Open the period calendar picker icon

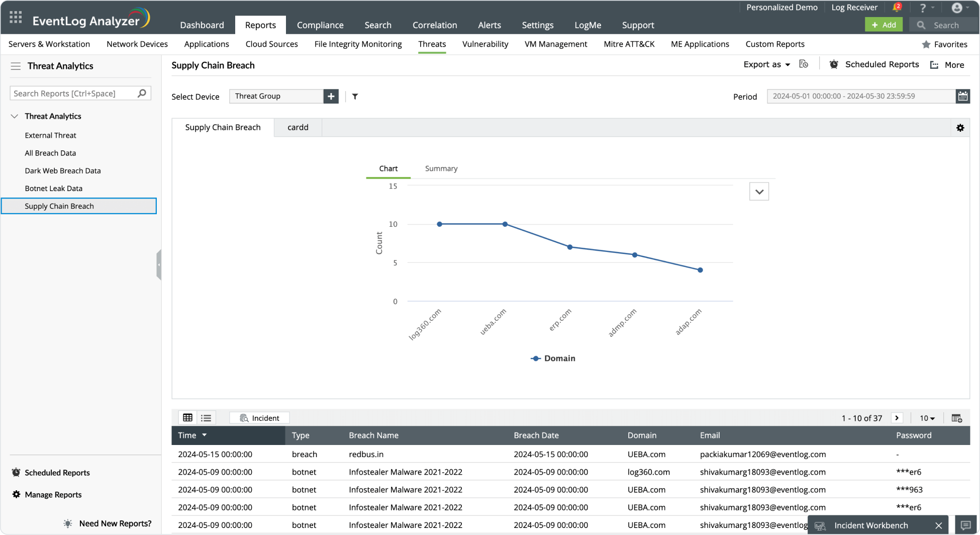pos(962,96)
